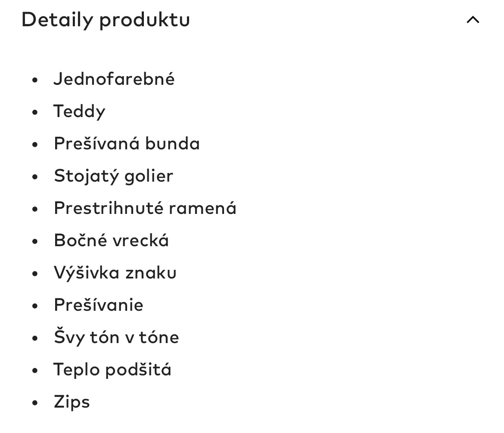The height and width of the screenshot is (433, 504).
Task: Click the bullet next to Prešívanie
Action: coord(35,306)
